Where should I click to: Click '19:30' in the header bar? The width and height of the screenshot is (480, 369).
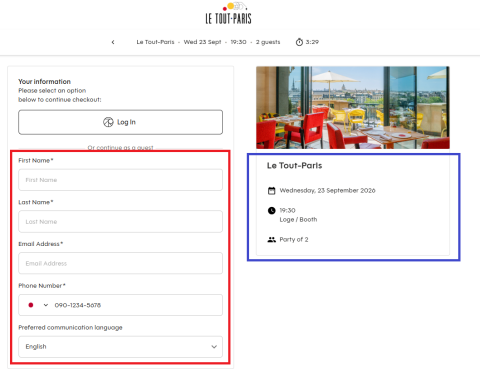point(238,42)
